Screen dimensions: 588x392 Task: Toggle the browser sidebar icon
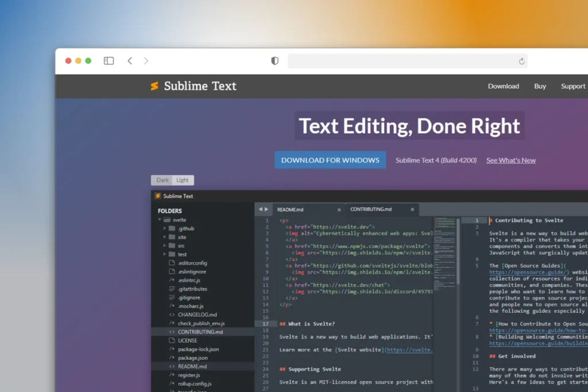point(109,61)
